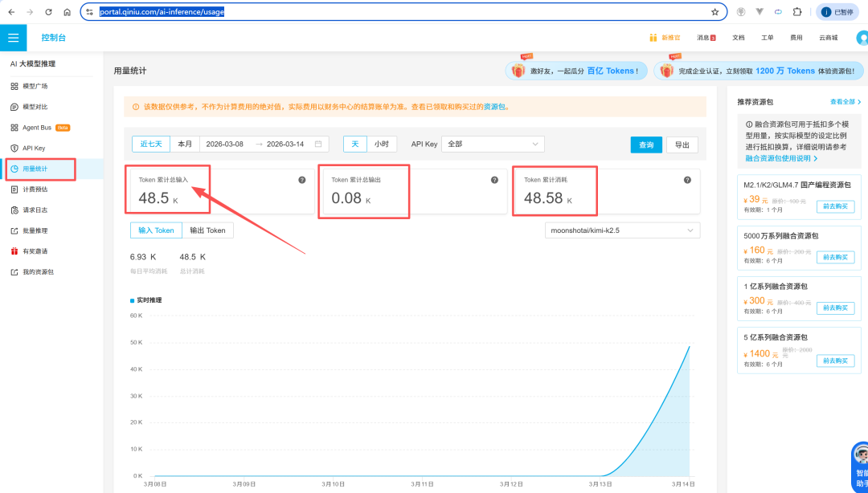Toggle the chart to 输出 Token

pos(207,230)
